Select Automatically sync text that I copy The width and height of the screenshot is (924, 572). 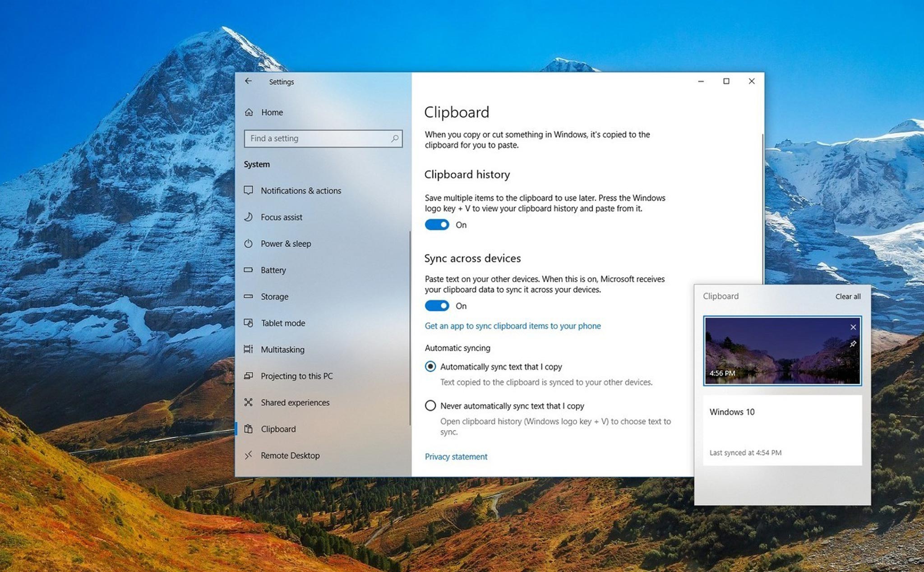431,367
